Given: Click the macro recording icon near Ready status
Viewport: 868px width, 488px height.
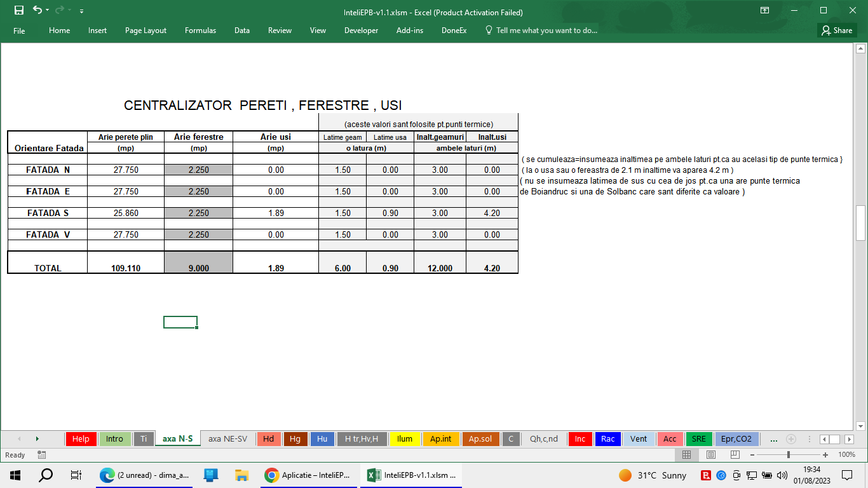Looking at the screenshot, I should pos(41,454).
